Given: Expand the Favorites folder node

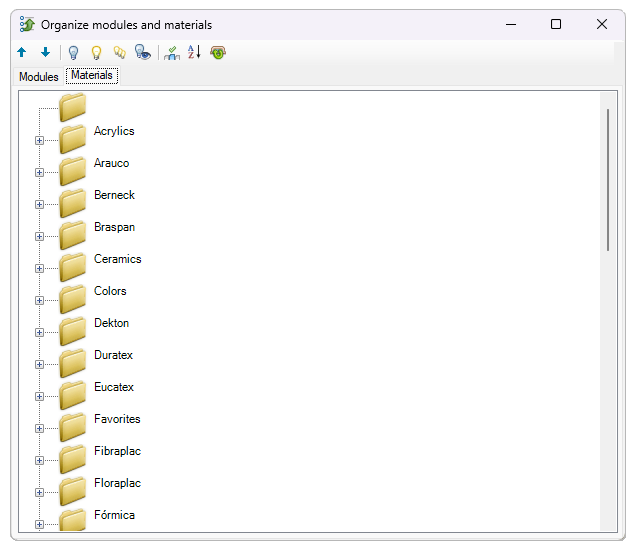Looking at the screenshot, I should tap(40, 428).
